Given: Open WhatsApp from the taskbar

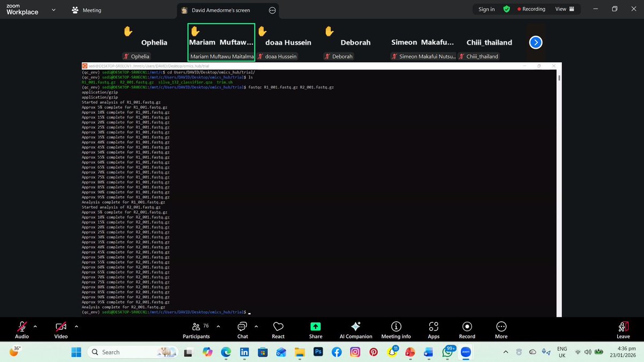Looking at the screenshot, I should tap(447, 352).
